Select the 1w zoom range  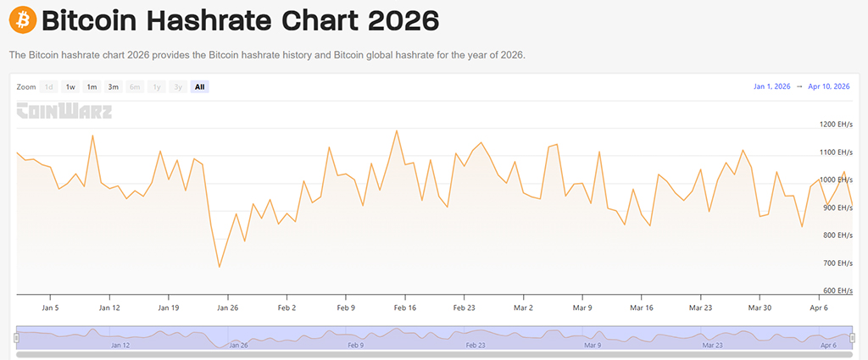click(x=70, y=86)
